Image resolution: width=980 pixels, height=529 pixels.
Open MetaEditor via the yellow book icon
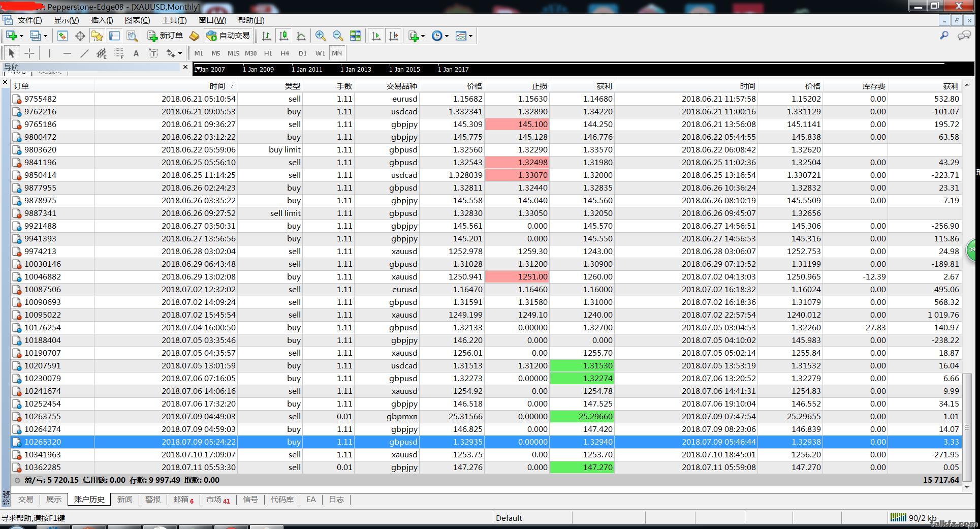(194, 36)
